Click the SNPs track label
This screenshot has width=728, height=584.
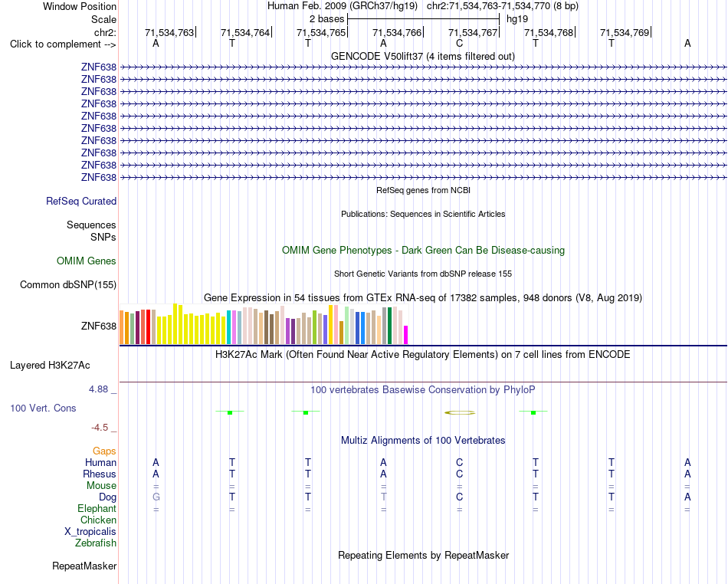tap(103, 237)
